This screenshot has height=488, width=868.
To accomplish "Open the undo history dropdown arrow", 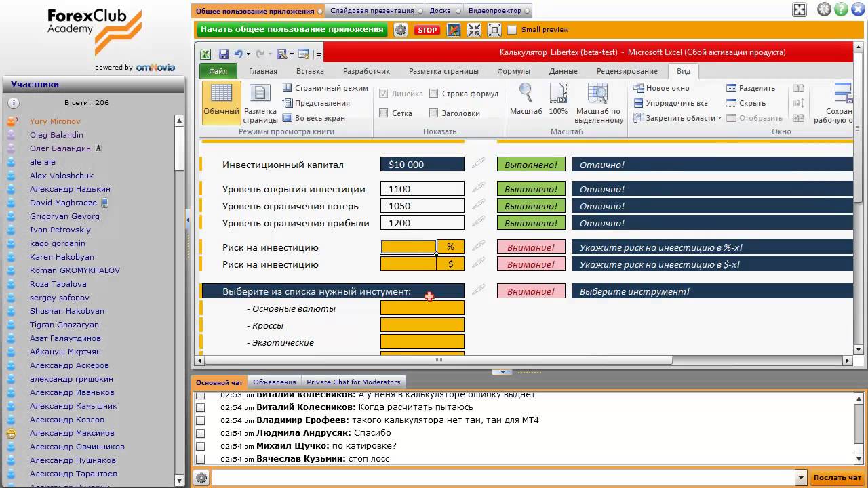I will click(x=248, y=54).
